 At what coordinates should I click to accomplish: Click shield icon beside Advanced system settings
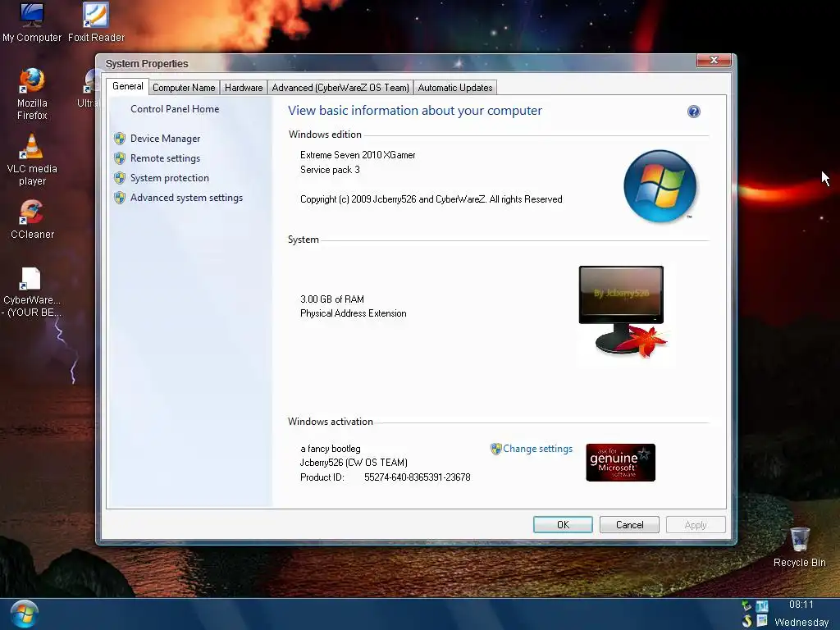tap(120, 199)
